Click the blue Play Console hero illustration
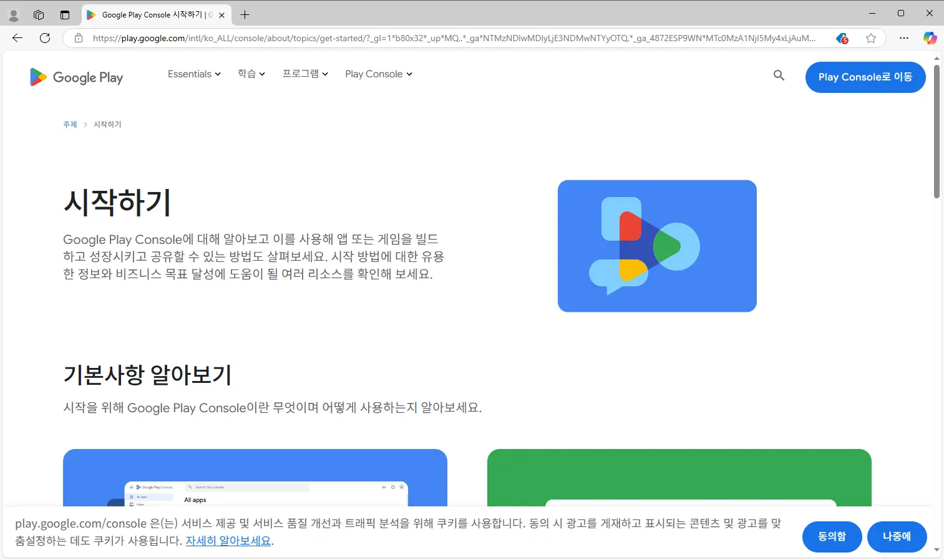The width and height of the screenshot is (944, 560). pyautogui.click(x=657, y=246)
